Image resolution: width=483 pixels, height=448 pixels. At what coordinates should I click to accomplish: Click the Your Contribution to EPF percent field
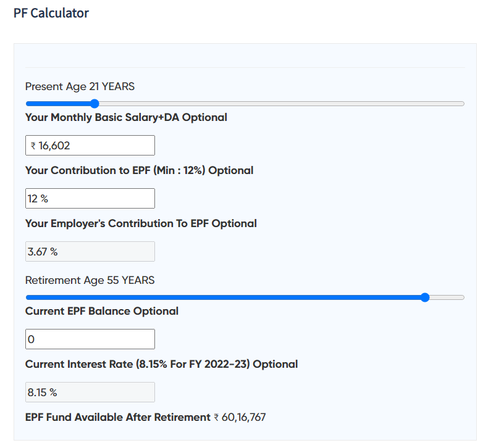(90, 199)
